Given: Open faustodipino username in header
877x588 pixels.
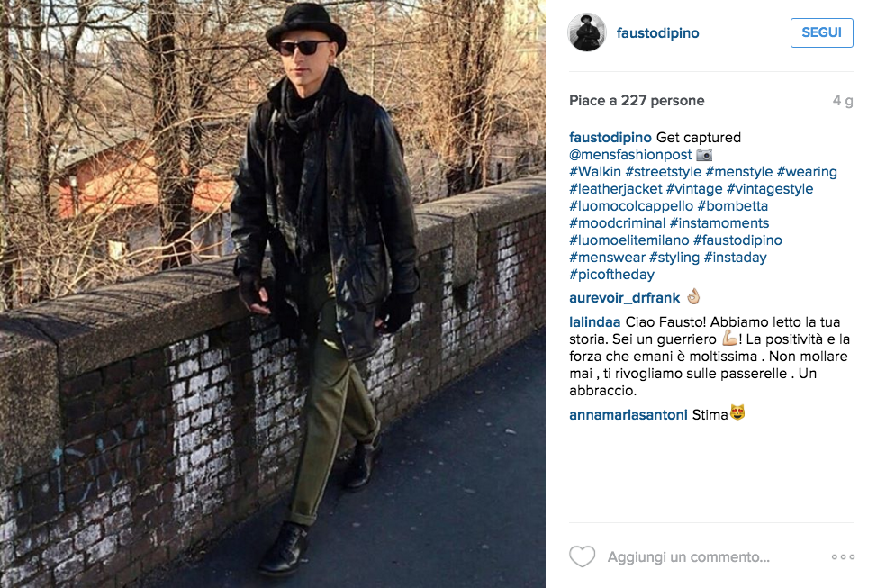Looking at the screenshot, I should pos(657,33).
